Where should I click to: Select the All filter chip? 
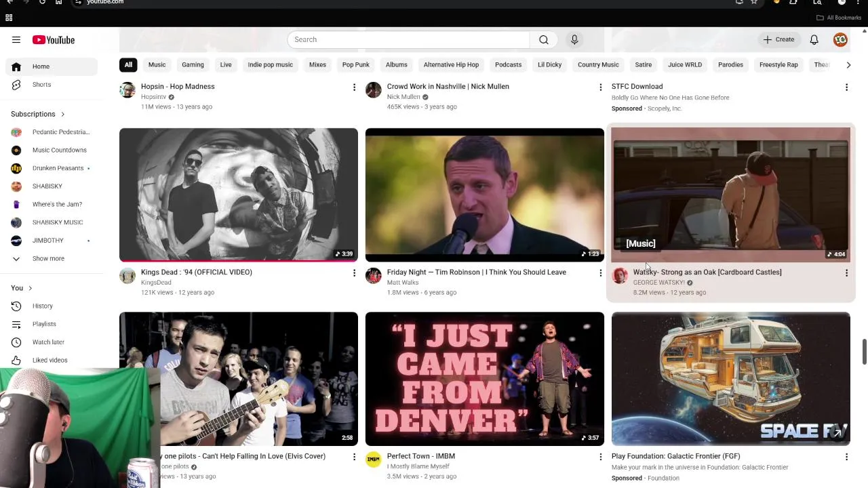pos(128,64)
